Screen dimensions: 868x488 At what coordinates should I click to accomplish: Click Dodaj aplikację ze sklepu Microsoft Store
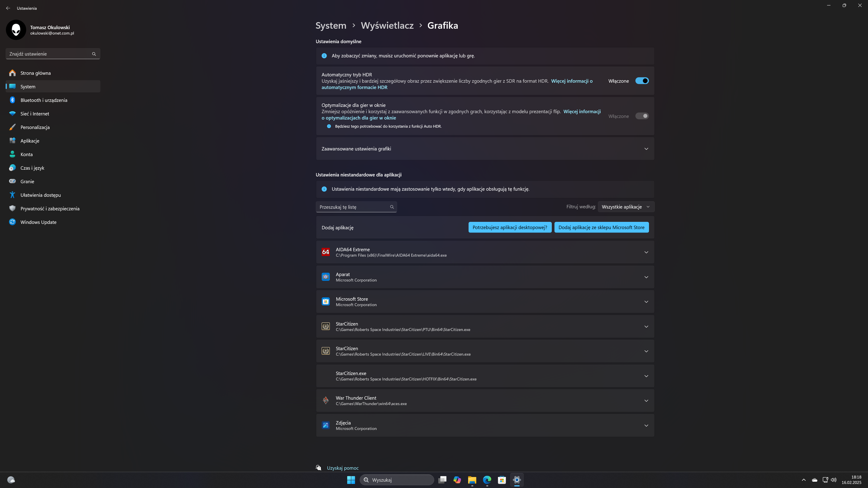601,227
